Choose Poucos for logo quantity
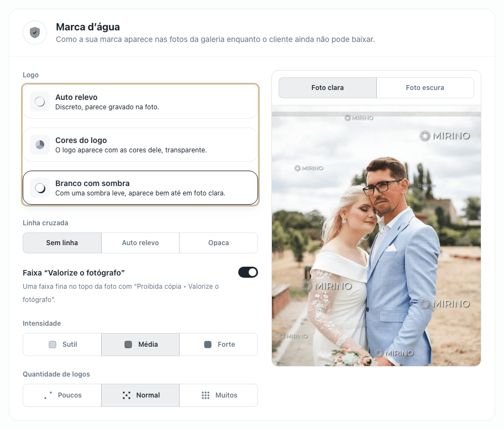The width and height of the screenshot is (504, 429). tap(62, 395)
